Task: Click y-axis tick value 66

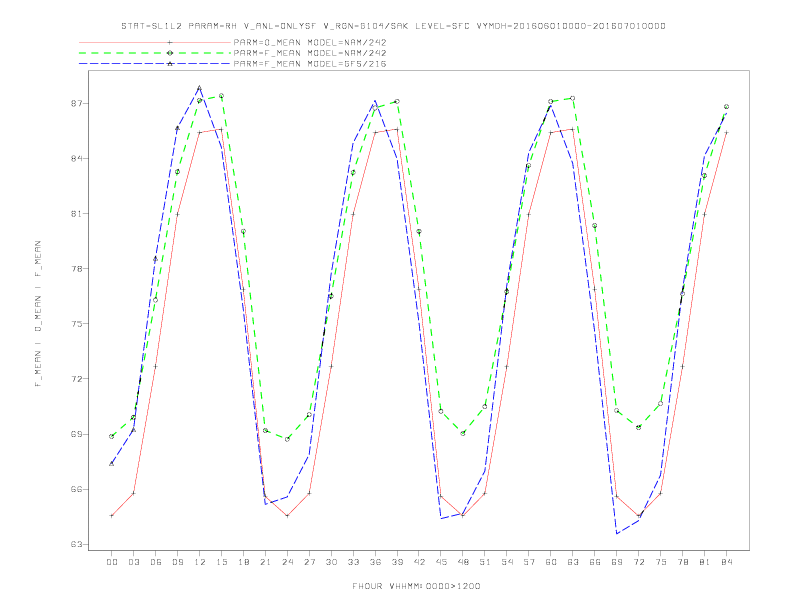Action: point(76,489)
